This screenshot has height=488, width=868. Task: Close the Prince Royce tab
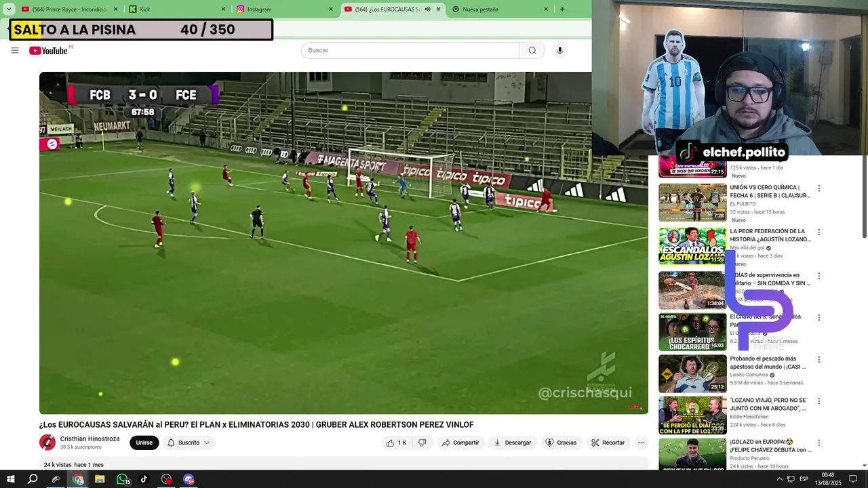(115, 9)
